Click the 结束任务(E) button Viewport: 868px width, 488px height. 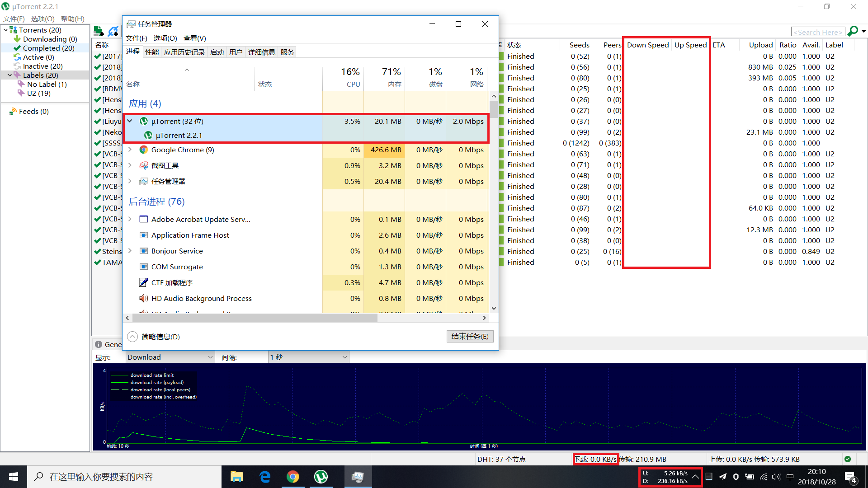tap(470, 336)
